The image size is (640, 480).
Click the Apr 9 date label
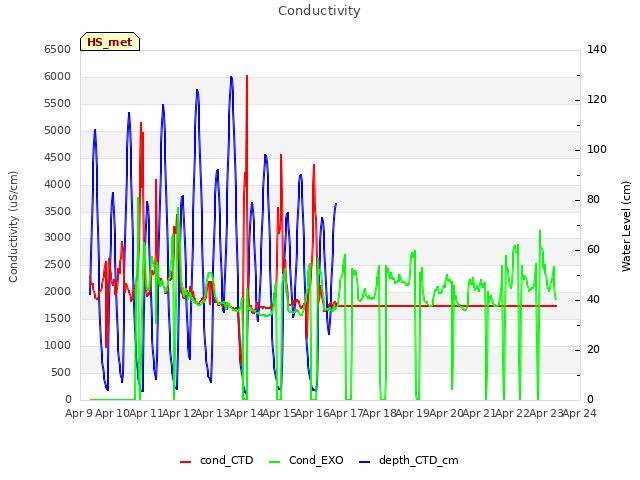pos(79,413)
